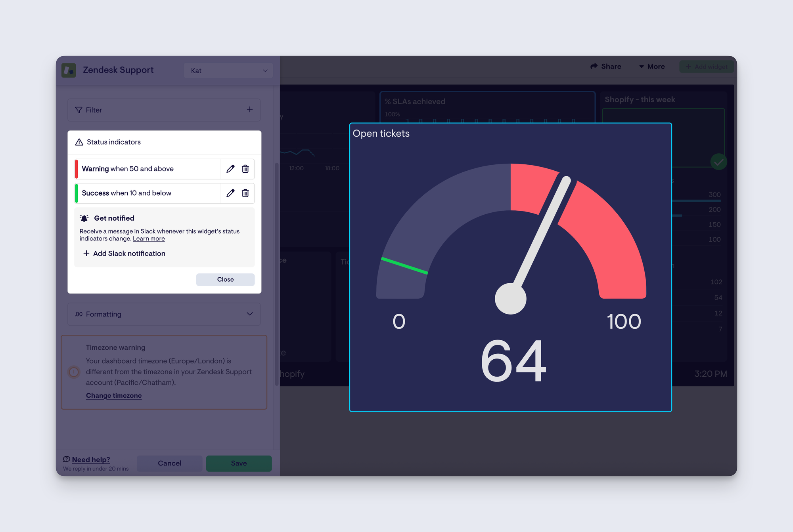This screenshot has width=793, height=532.
Task: Edit the Warning status indicator
Action: click(230, 169)
